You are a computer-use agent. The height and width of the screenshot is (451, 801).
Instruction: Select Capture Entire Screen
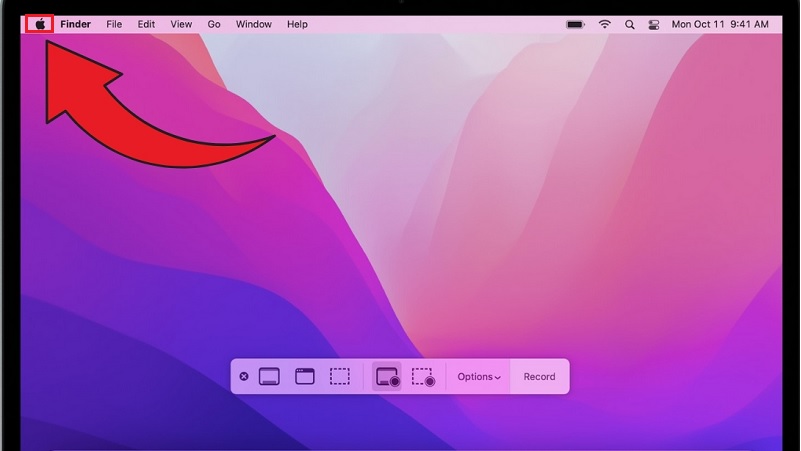pos(269,376)
